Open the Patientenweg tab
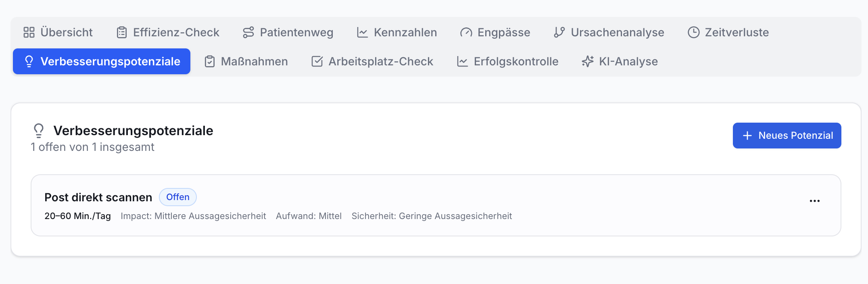The image size is (868, 284). 288,32
